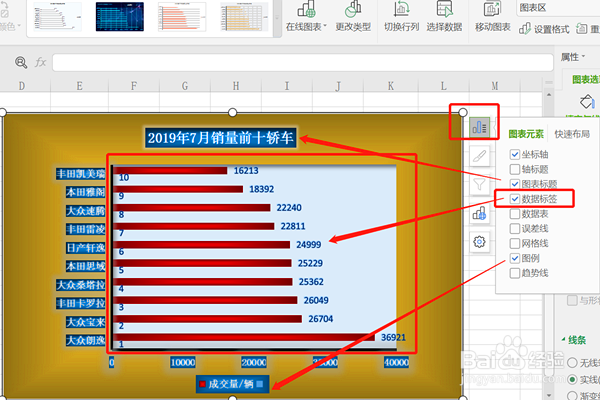Enable the 误差线 error bars checkbox
The width and height of the screenshot is (600, 400).
tap(515, 229)
